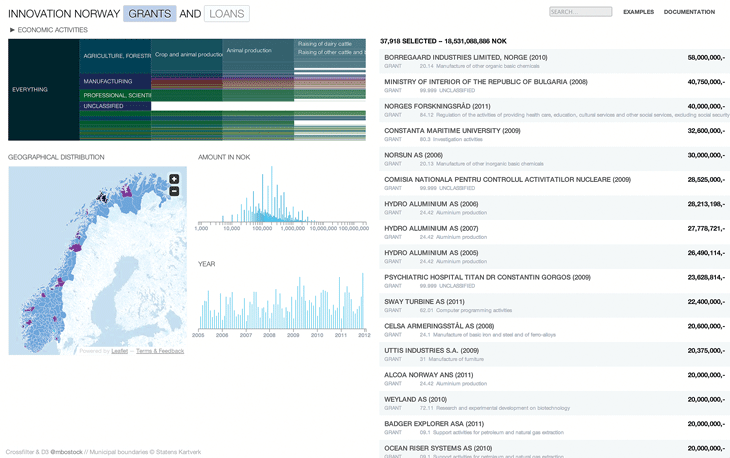Click Hydro Aluminium AS (2007) row
This screenshot has height=458, width=730.
tap(554, 232)
